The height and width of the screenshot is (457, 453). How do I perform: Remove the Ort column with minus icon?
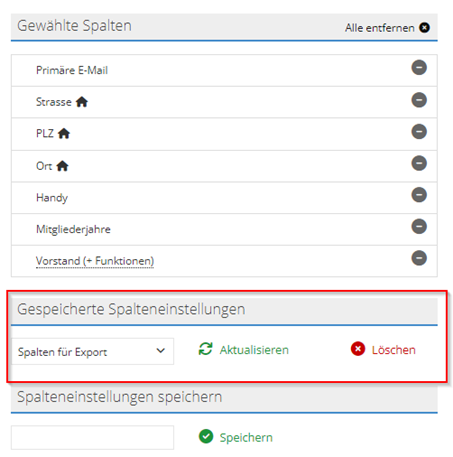coord(419,163)
